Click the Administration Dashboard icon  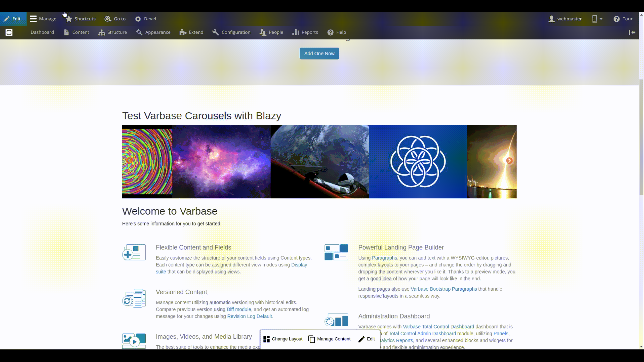[x=336, y=320]
